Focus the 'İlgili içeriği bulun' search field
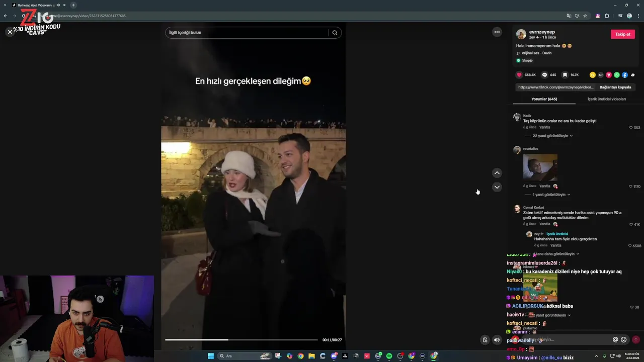 (x=247, y=33)
